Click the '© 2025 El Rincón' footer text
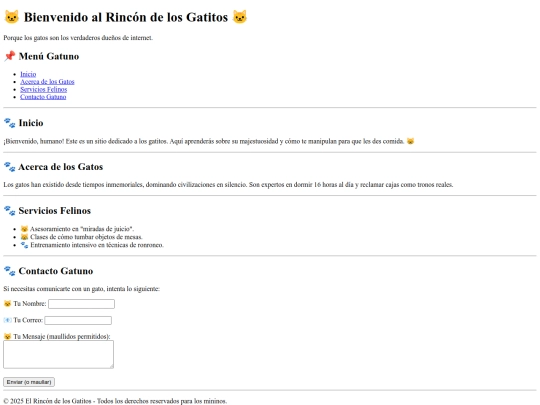 click(x=115, y=401)
